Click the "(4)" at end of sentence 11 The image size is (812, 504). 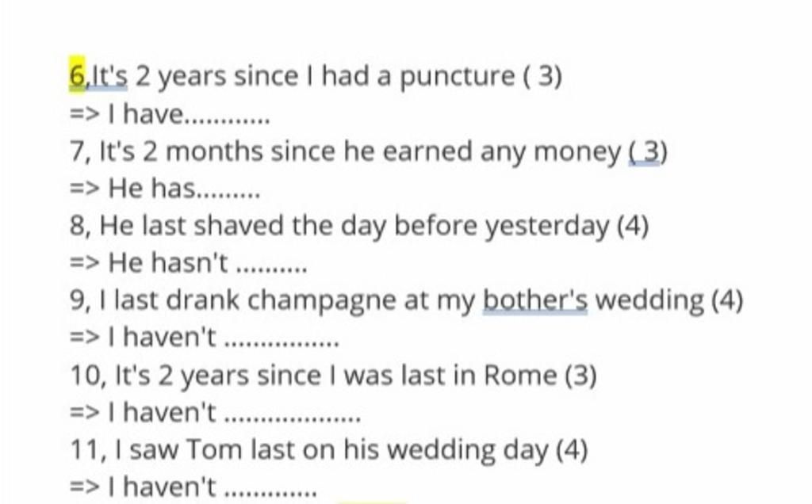point(572,449)
